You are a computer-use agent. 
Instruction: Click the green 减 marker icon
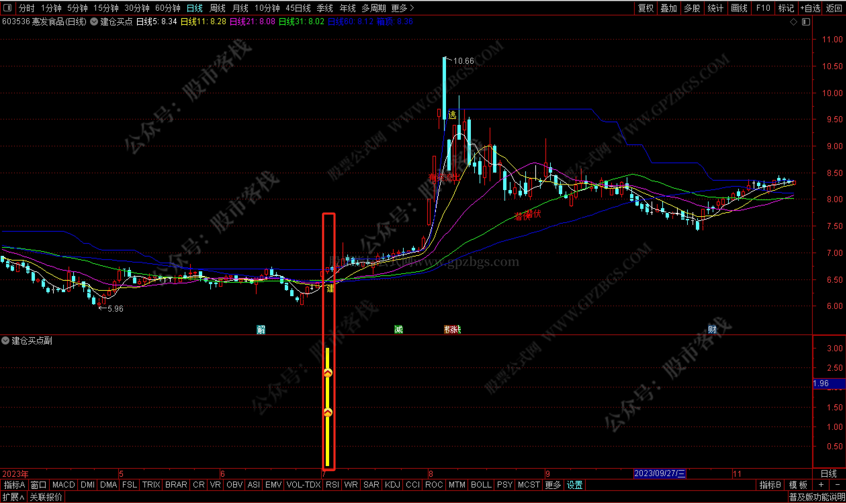[x=398, y=329]
